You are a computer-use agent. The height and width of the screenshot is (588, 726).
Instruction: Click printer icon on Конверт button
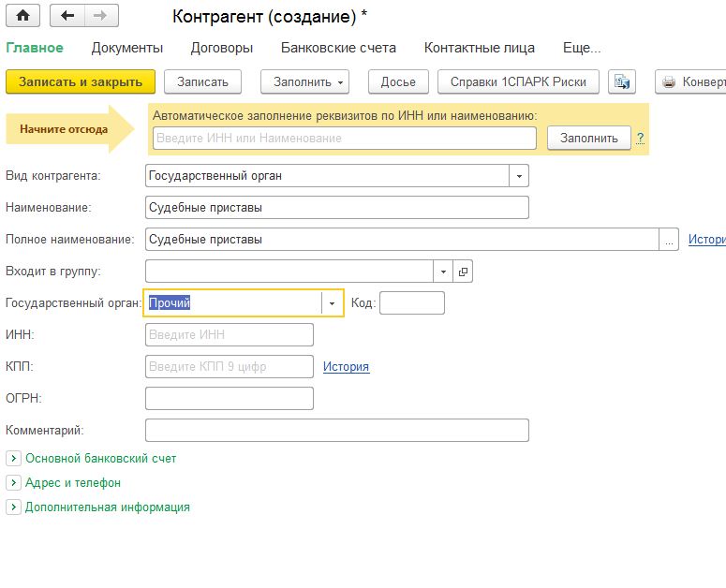click(x=669, y=82)
